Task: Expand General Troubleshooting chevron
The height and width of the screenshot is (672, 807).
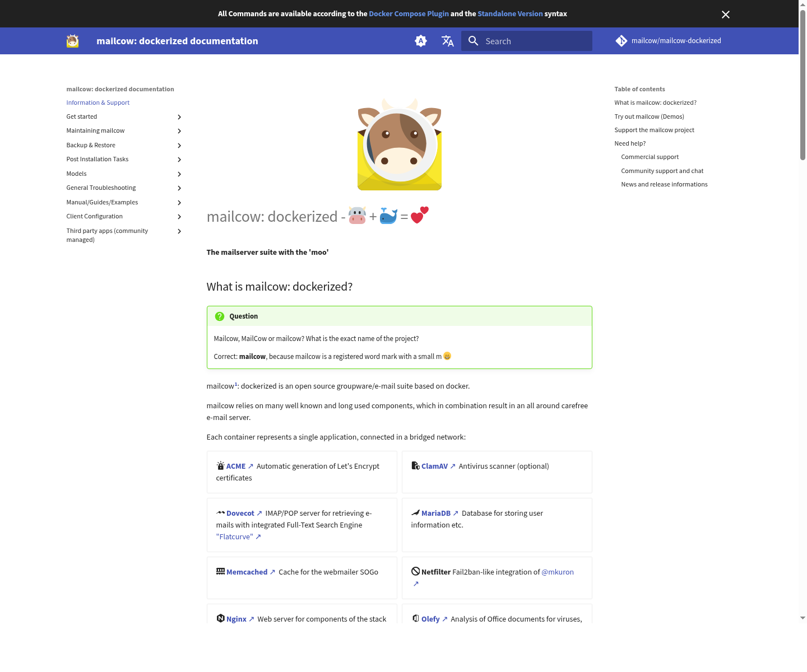Action: click(x=179, y=188)
